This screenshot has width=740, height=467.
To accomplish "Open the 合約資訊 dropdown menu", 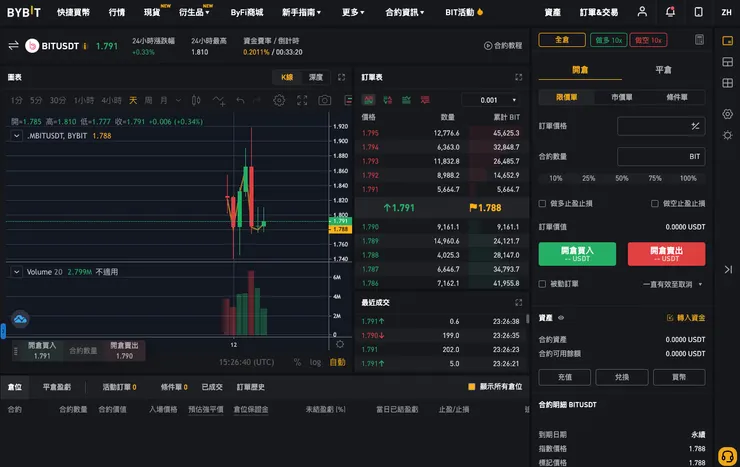I will point(404,12).
